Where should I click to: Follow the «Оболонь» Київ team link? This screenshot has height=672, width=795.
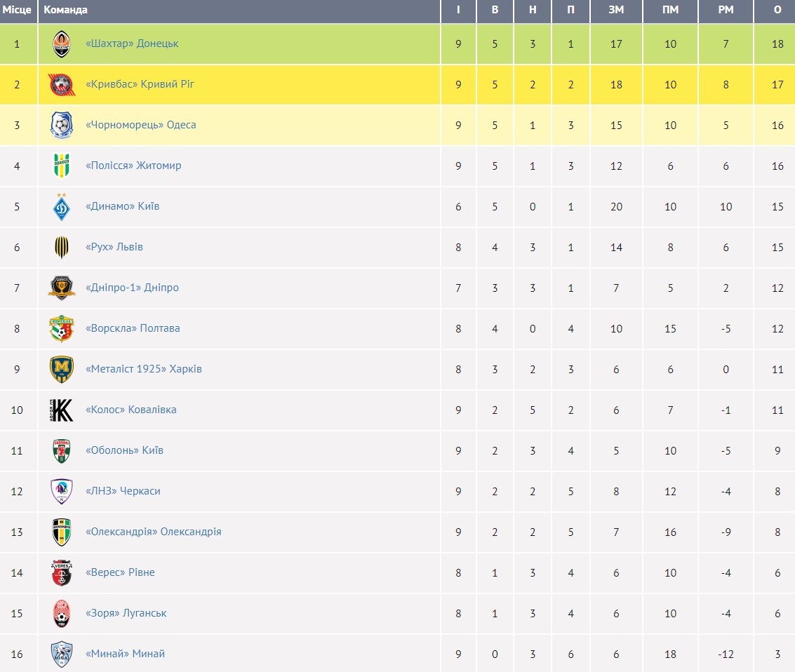click(x=124, y=450)
